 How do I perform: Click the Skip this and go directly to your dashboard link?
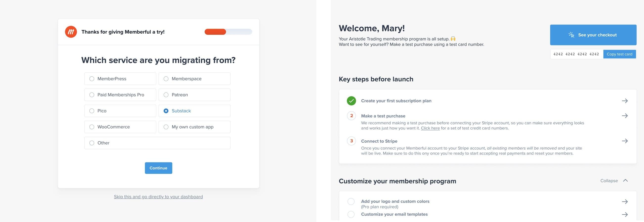[x=158, y=197]
